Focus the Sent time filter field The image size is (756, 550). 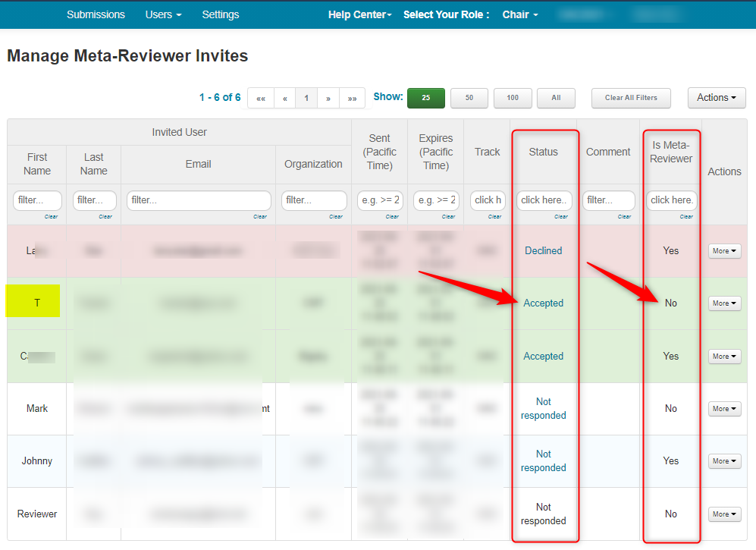point(380,200)
